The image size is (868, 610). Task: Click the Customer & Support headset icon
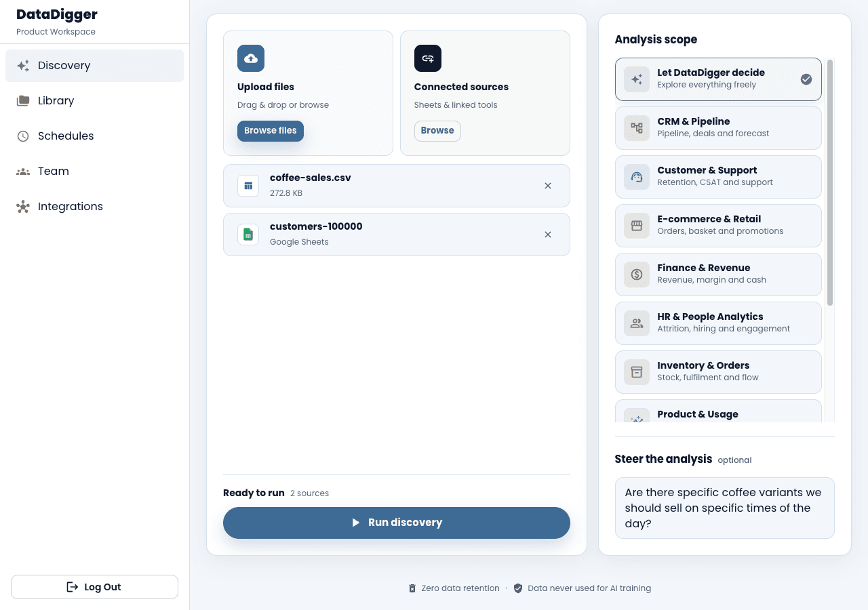[637, 177]
